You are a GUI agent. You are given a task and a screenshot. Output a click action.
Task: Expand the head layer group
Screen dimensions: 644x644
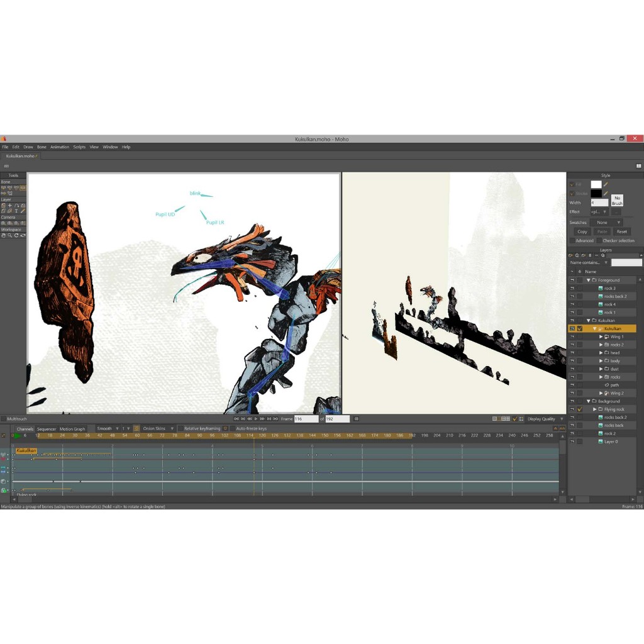(x=601, y=353)
